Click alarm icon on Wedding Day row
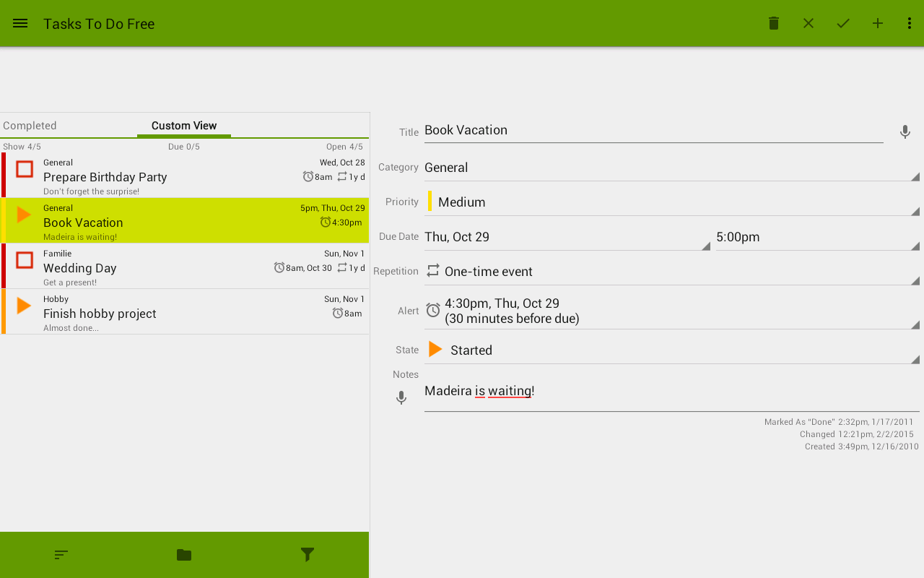The width and height of the screenshot is (924, 578). 279,267
